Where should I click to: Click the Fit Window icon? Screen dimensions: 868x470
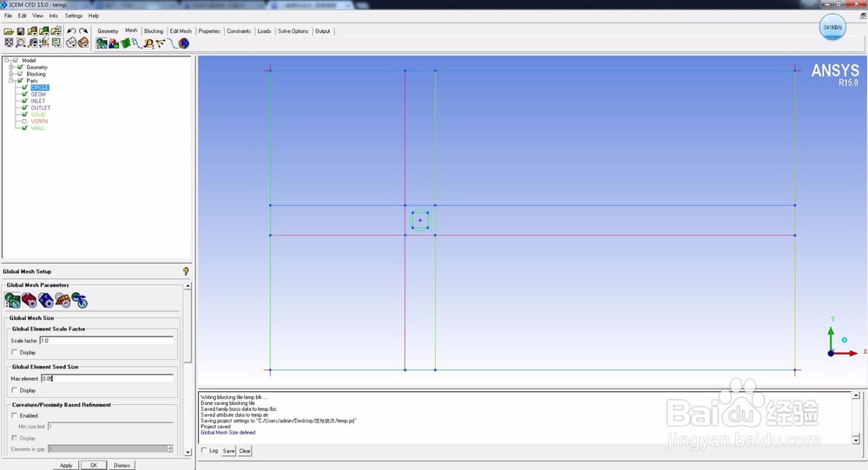(x=9, y=42)
